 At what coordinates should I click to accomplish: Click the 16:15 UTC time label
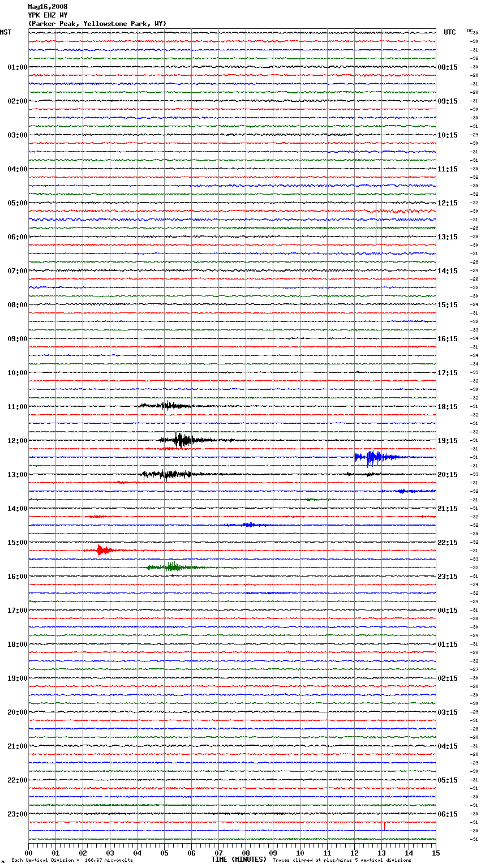(448, 339)
